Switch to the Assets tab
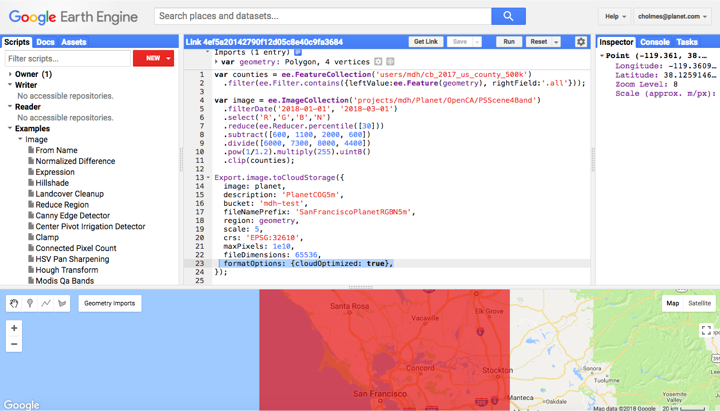Image resolution: width=720 pixels, height=411 pixels. point(73,42)
